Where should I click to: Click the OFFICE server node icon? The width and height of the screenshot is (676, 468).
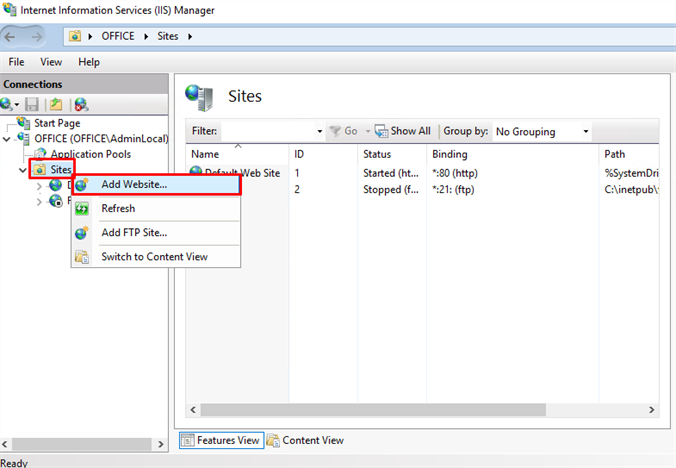point(23,138)
